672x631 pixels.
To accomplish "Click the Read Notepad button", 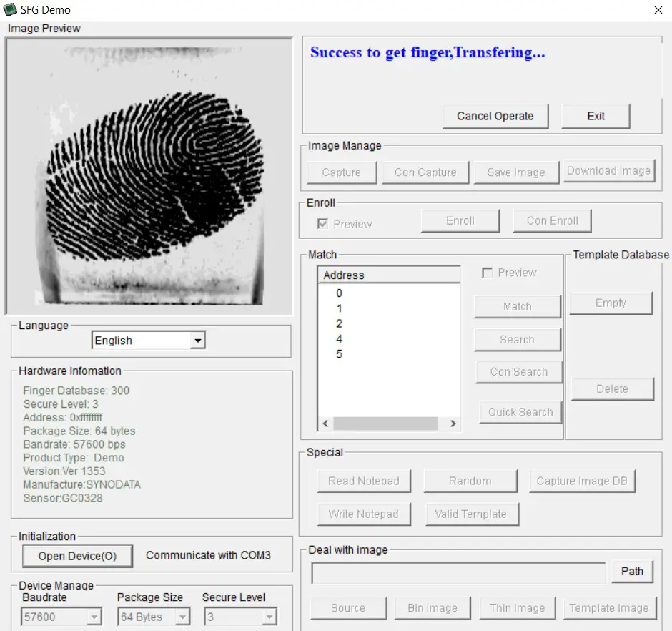I will pyautogui.click(x=364, y=481).
